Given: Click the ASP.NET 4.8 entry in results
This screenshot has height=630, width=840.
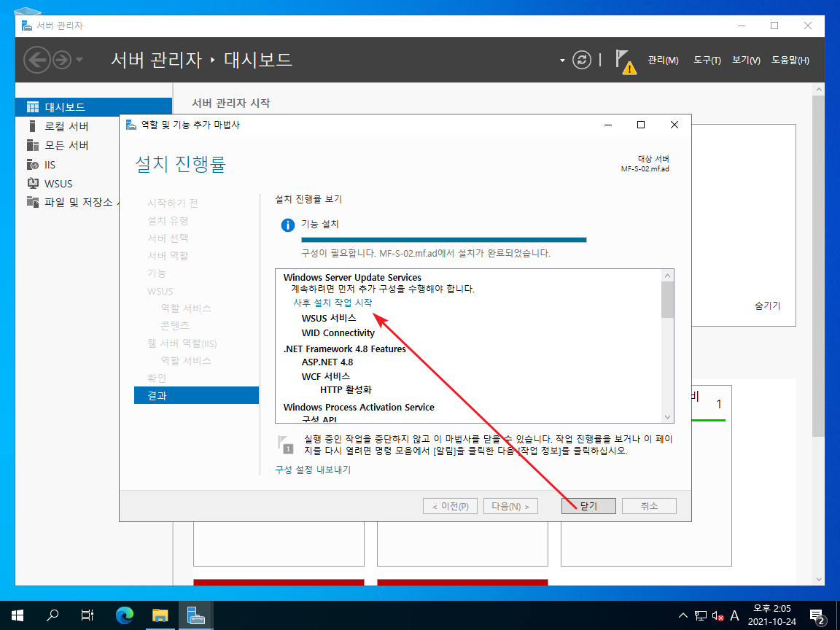Looking at the screenshot, I should [x=327, y=362].
